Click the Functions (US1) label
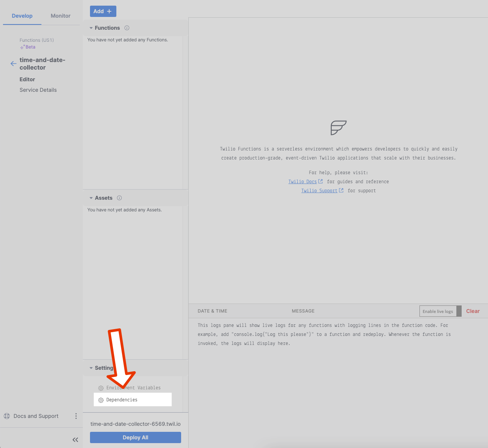Viewport: 488px width, 448px height. (x=37, y=40)
